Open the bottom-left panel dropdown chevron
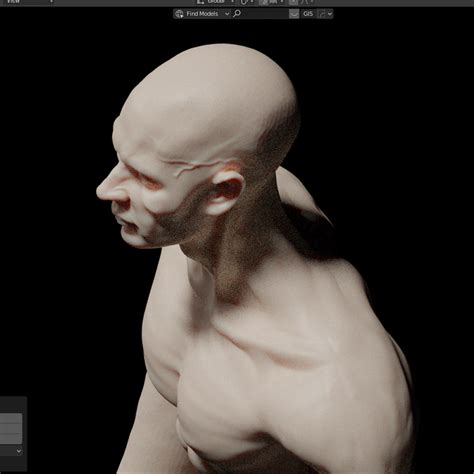The height and width of the screenshot is (474, 474). (19, 451)
